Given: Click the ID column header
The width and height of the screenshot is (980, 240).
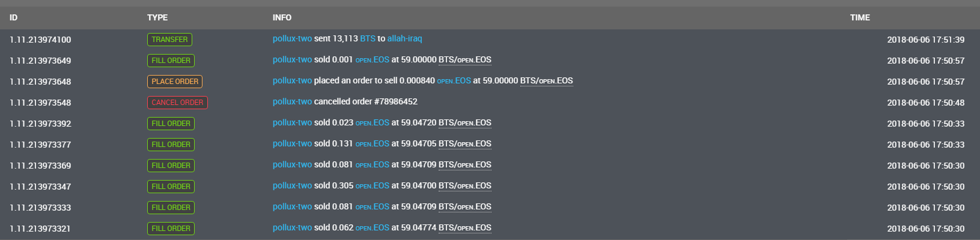Looking at the screenshot, I should coord(13,17).
